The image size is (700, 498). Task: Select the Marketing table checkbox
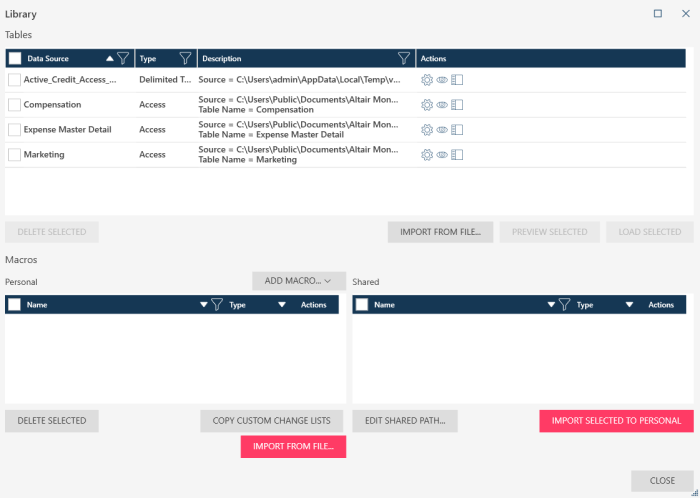tap(14, 154)
